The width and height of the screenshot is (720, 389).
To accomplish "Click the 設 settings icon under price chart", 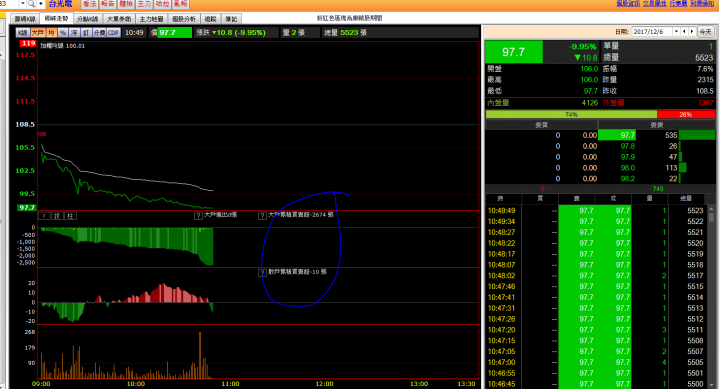I will pyautogui.click(x=57, y=216).
